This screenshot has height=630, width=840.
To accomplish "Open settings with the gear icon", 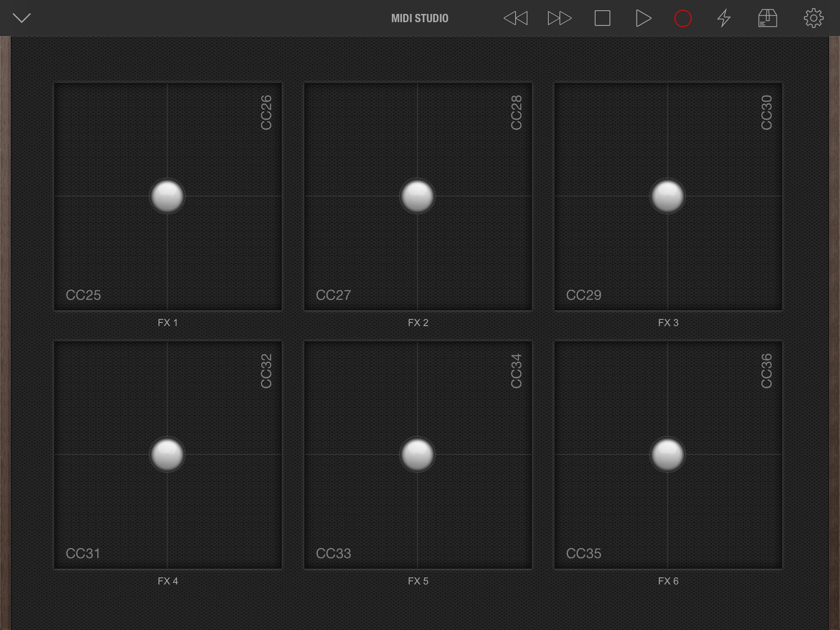I will pyautogui.click(x=813, y=18).
